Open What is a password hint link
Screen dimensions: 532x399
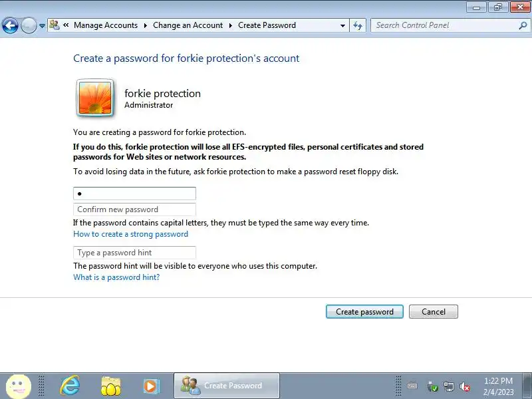click(x=116, y=277)
